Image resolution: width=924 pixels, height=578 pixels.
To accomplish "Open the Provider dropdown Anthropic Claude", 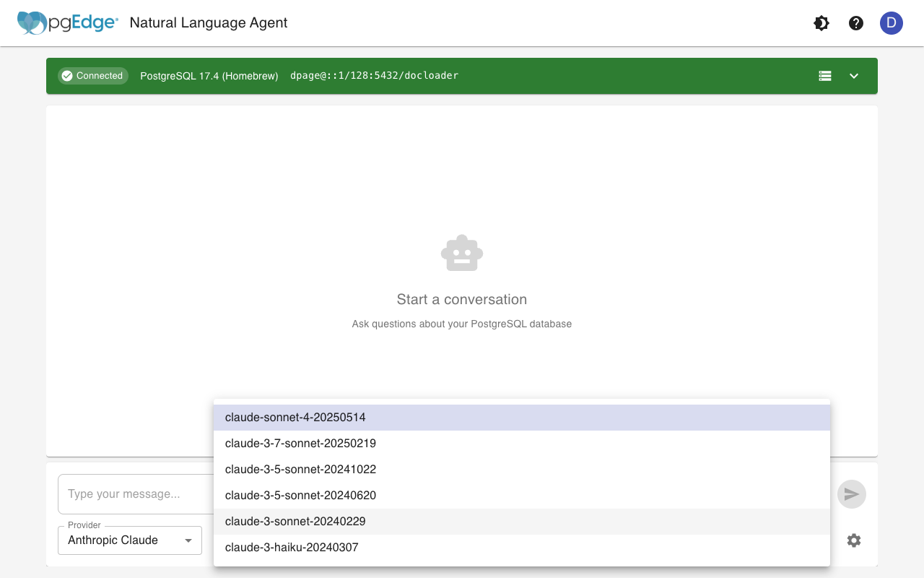I will coord(121,540).
